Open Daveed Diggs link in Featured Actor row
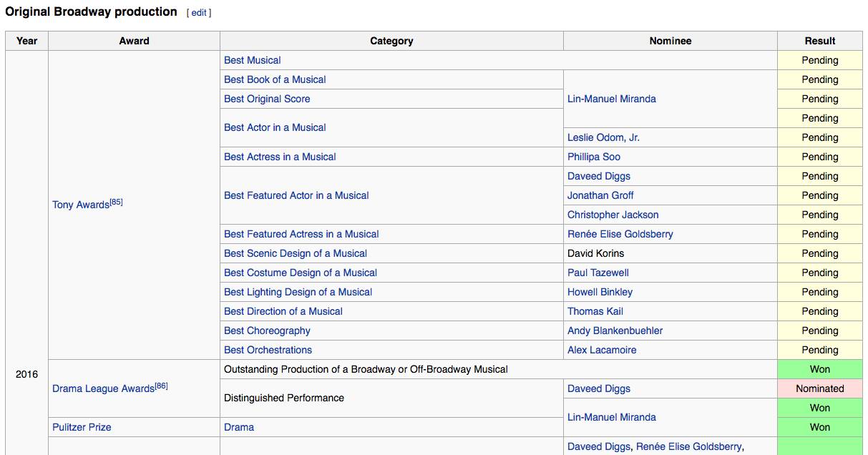 [599, 176]
